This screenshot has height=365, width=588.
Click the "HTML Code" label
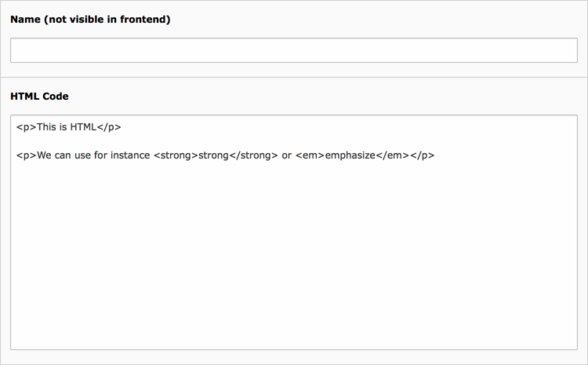(x=39, y=97)
